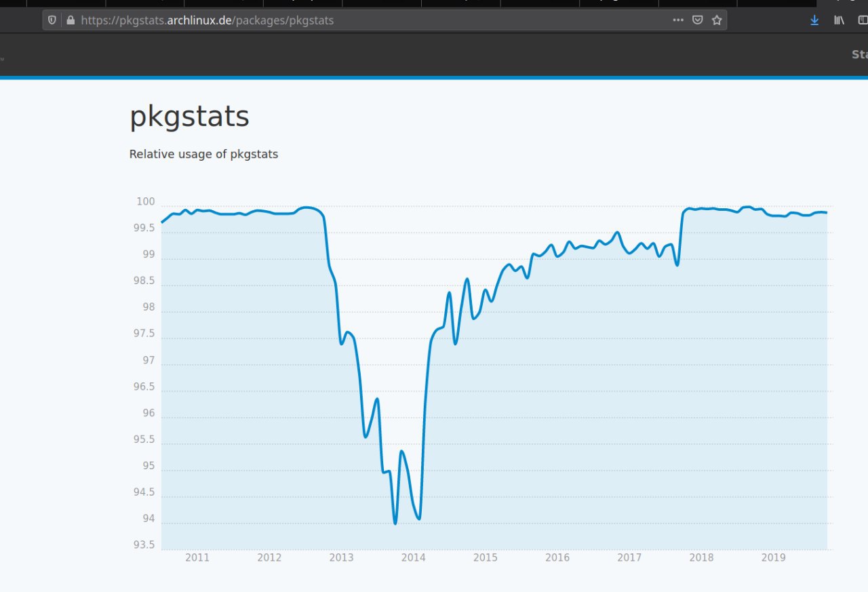Click the 98.5 y-axis label
The width and height of the screenshot is (868, 592).
(x=144, y=281)
